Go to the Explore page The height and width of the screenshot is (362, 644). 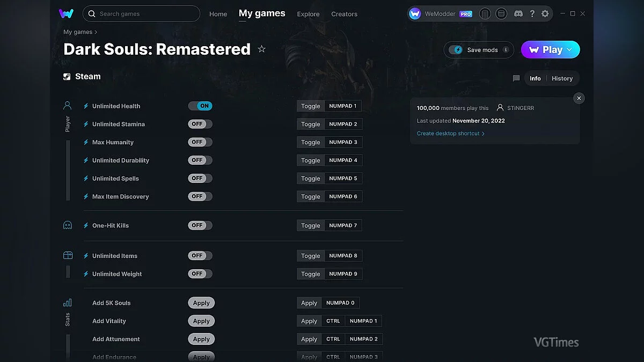point(308,14)
